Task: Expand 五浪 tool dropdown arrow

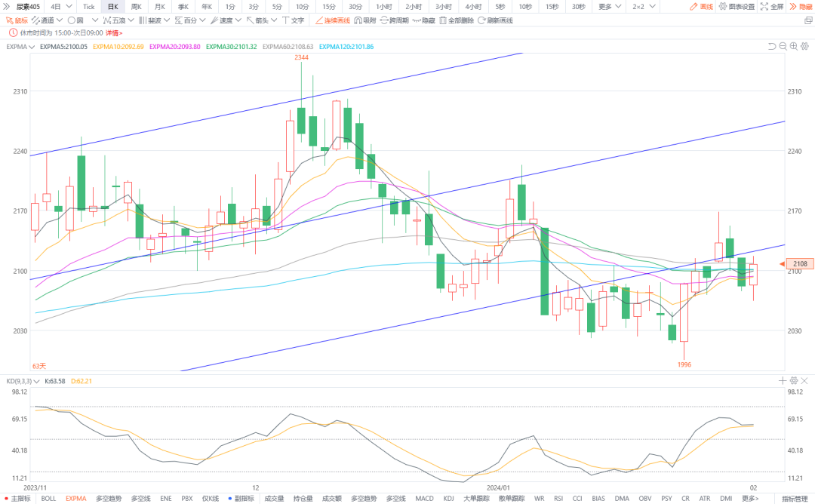Action: point(131,20)
